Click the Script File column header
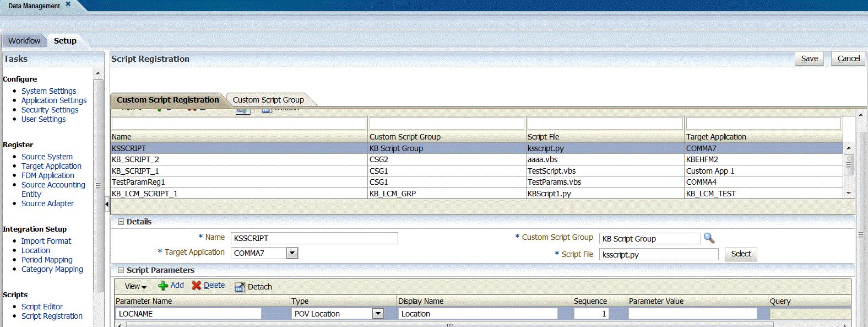The height and width of the screenshot is (327, 868). coord(605,137)
